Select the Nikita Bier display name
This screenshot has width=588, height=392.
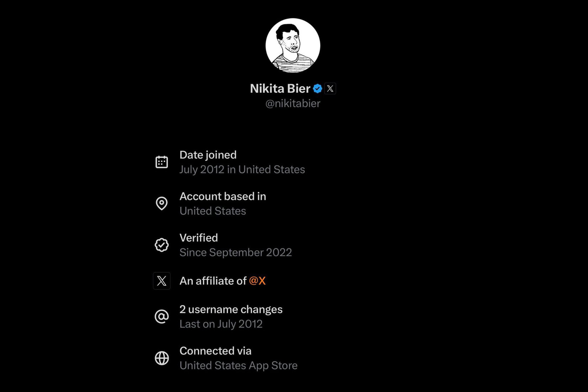[280, 89]
